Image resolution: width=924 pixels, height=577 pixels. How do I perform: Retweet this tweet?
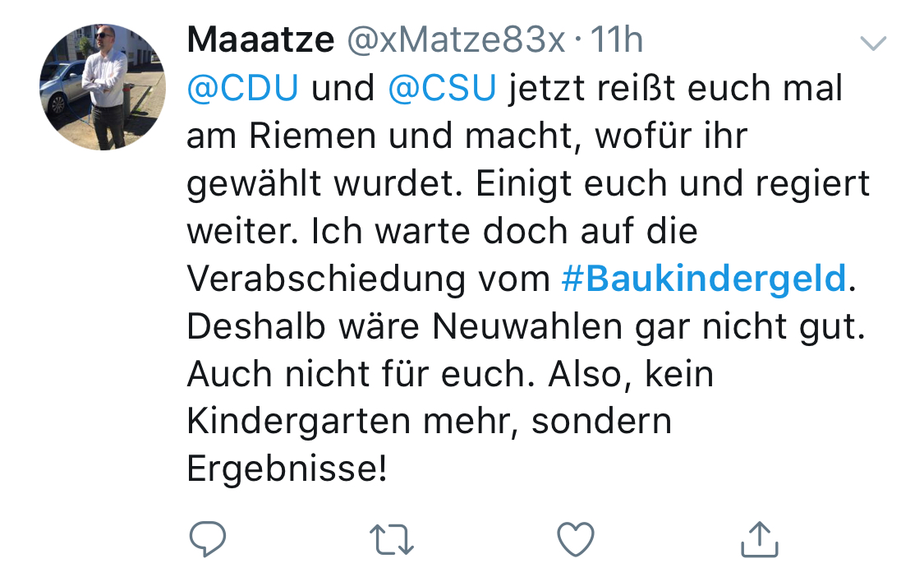[x=392, y=539]
